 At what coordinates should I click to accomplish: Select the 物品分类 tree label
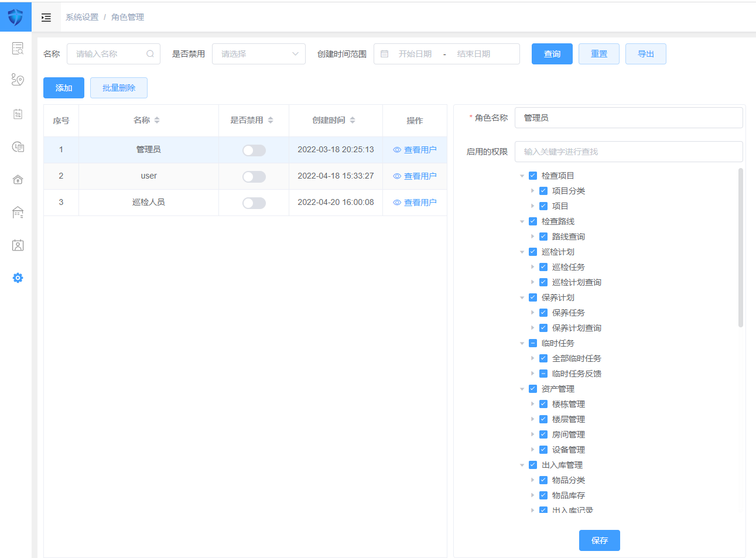pos(569,480)
